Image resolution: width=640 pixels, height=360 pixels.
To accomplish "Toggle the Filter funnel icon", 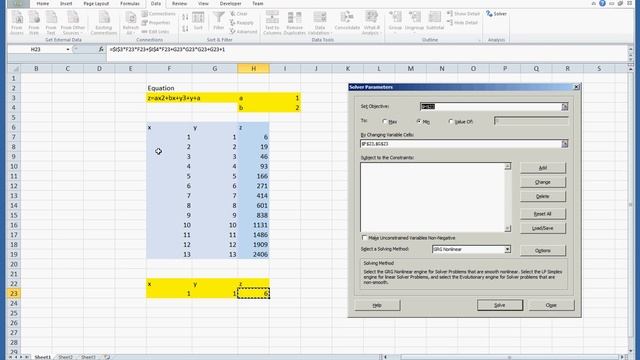I will [219, 21].
